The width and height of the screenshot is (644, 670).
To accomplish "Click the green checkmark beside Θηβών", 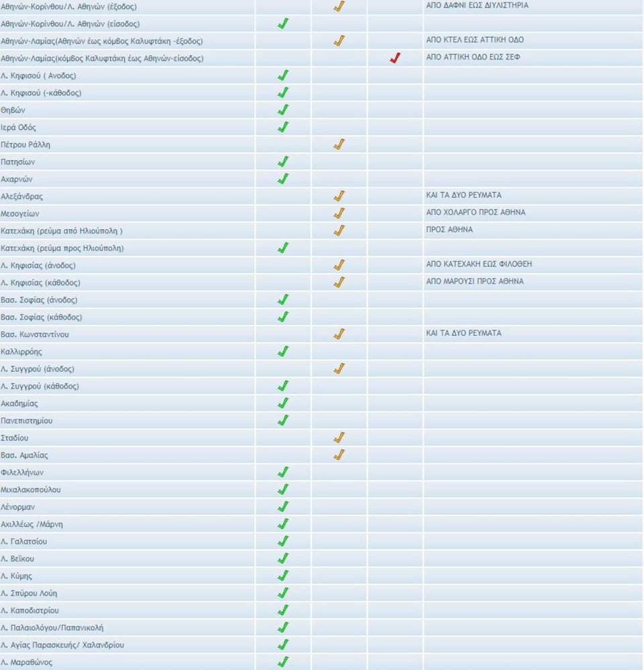I will click(x=283, y=110).
